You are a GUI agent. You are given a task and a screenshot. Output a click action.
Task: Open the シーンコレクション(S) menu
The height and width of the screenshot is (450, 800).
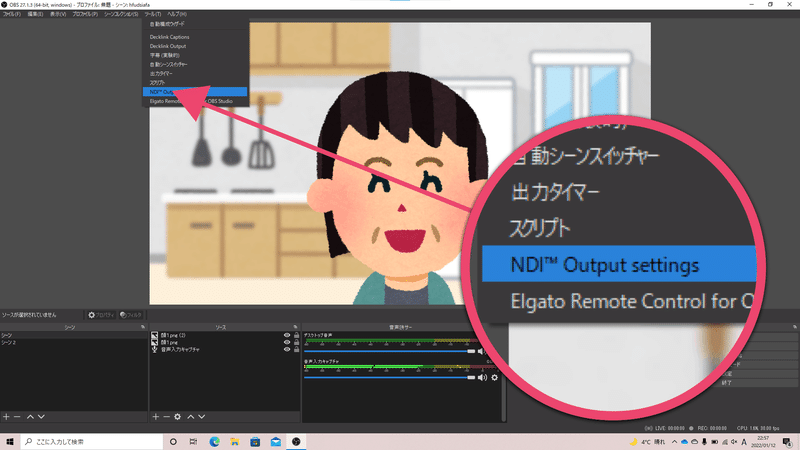tap(121, 14)
